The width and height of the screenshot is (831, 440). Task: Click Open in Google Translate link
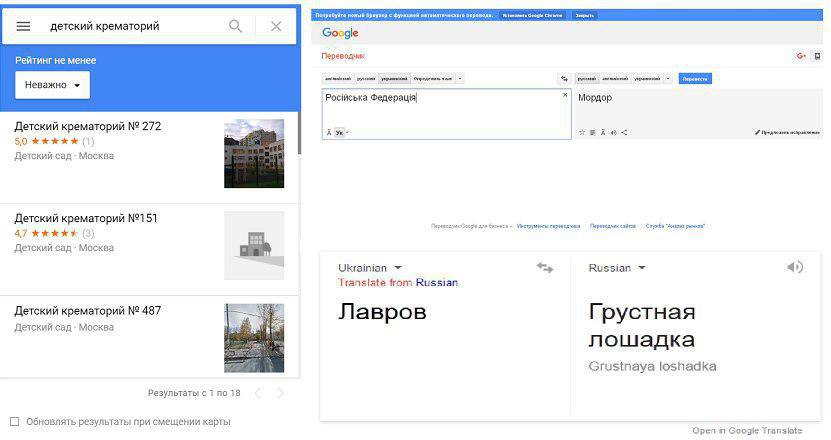pos(747,430)
